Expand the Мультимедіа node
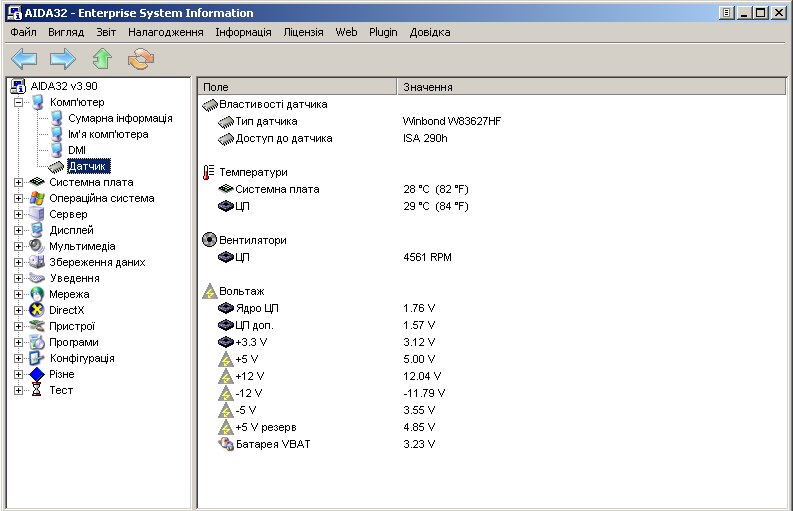Image resolution: width=793 pixels, height=511 pixels. (x=19, y=246)
